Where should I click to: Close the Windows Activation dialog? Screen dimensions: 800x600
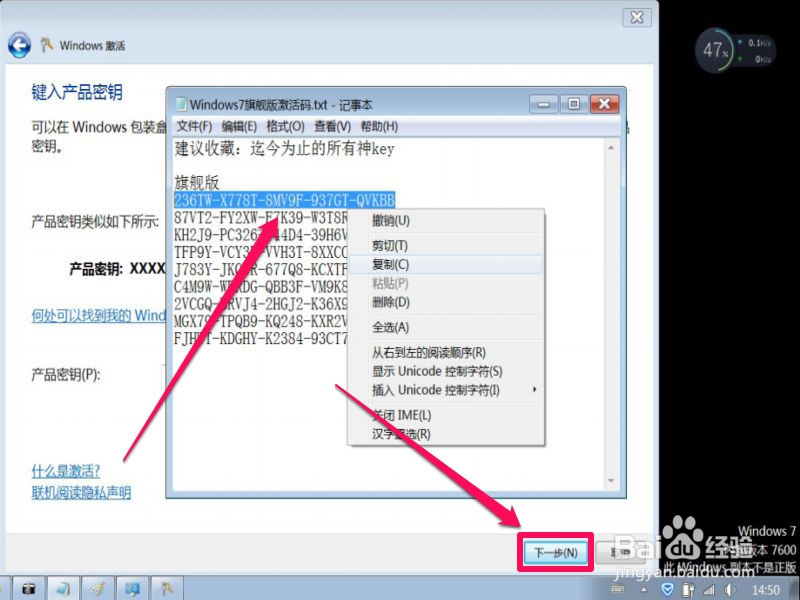(x=637, y=18)
